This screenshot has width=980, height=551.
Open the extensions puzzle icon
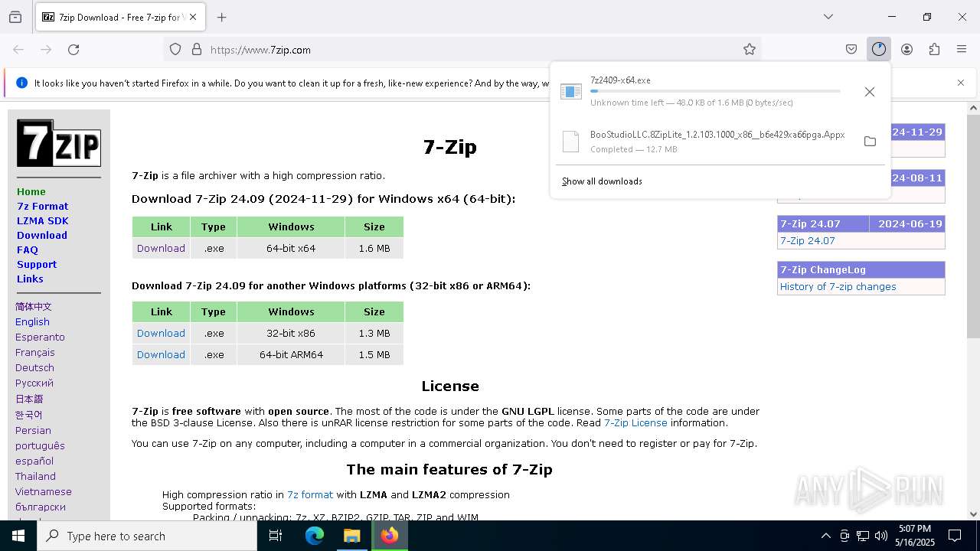pyautogui.click(x=934, y=49)
